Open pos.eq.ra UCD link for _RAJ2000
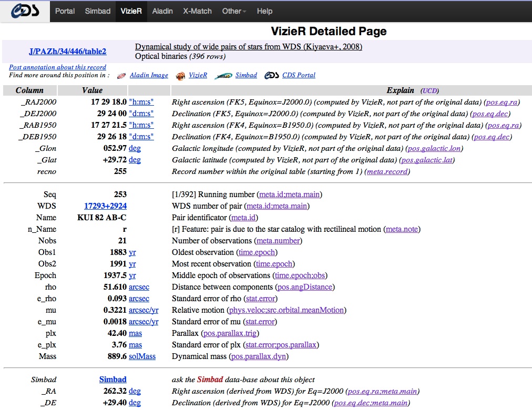The height and width of the screenshot is (410, 532). 502,102
